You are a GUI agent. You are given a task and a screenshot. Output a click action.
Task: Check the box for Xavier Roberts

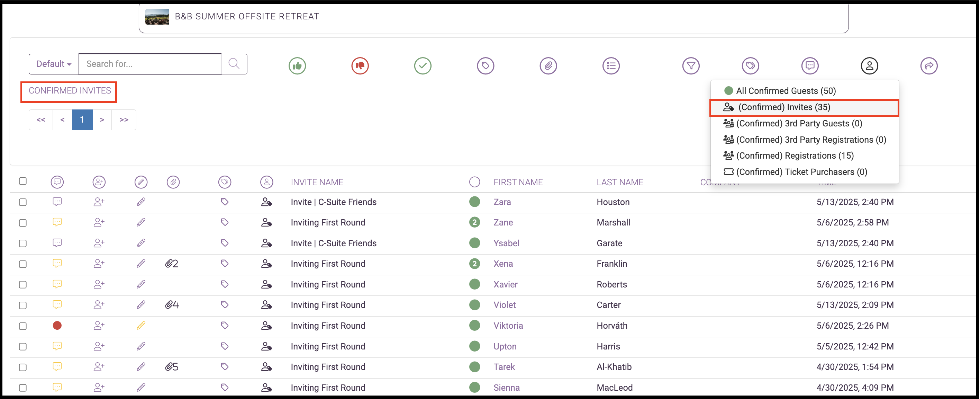pos(23,284)
